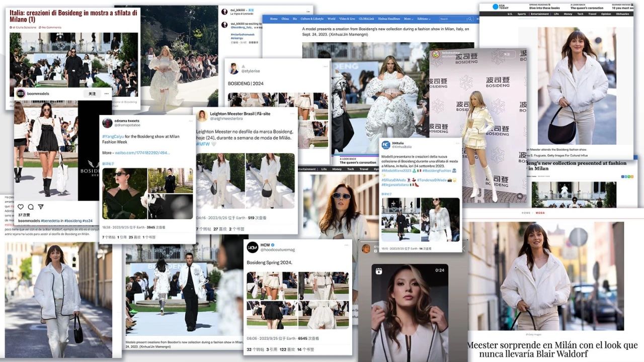This screenshot has height=362, width=644.
Task: Expand the More dropdown on Xinhua navigation bar
Action: click(408, 19)
